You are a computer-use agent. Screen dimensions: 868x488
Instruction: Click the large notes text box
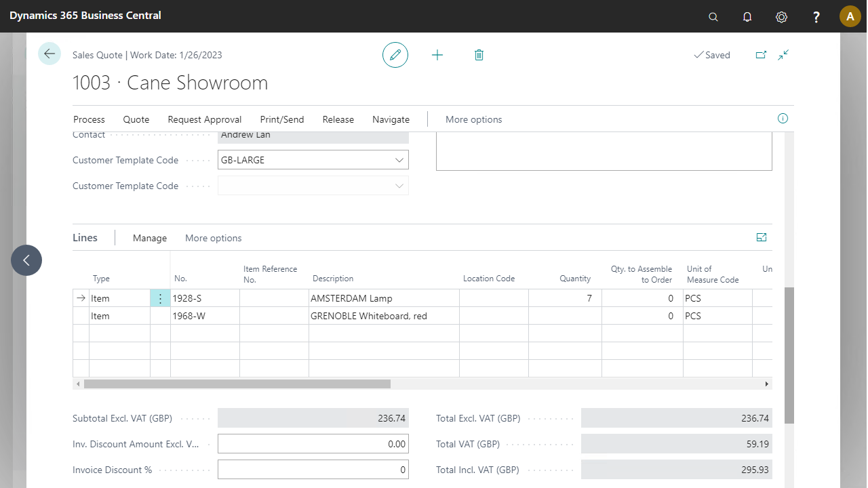[604, 150]
